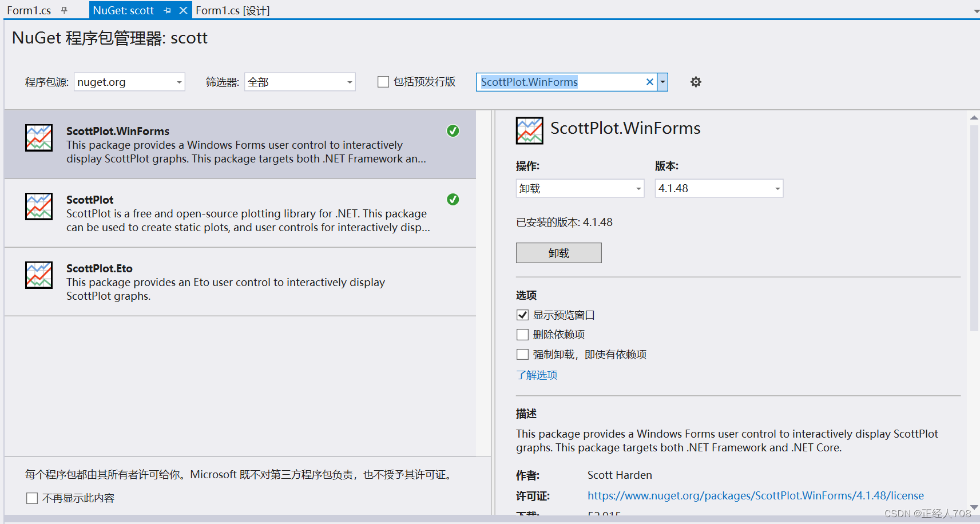Select ScottPlot.Eto package title
980x524 pixels.
(x=100, y=268)
